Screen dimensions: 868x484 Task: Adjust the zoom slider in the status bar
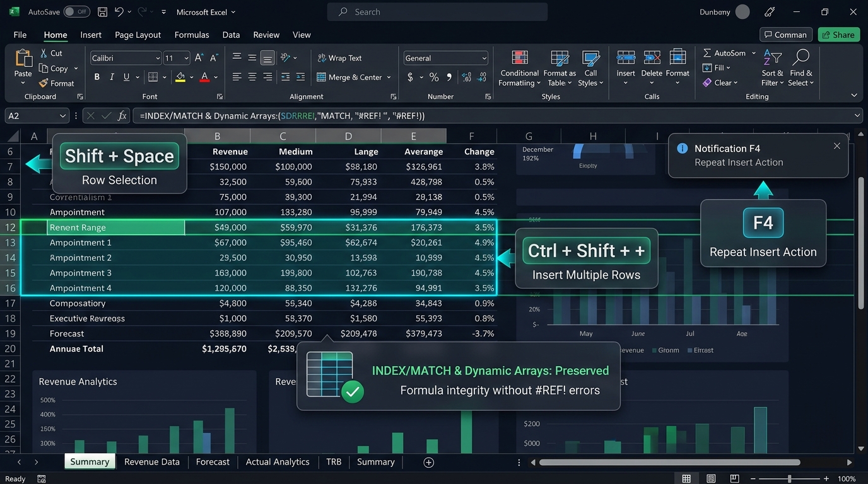point(789,479)
